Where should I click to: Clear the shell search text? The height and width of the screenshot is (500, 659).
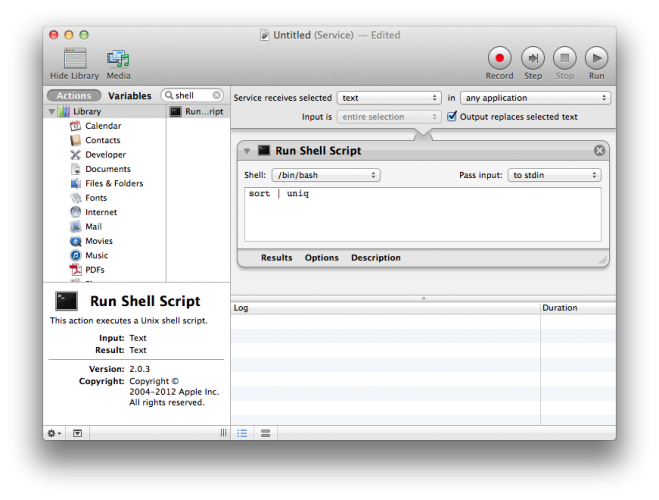point(216,95)
